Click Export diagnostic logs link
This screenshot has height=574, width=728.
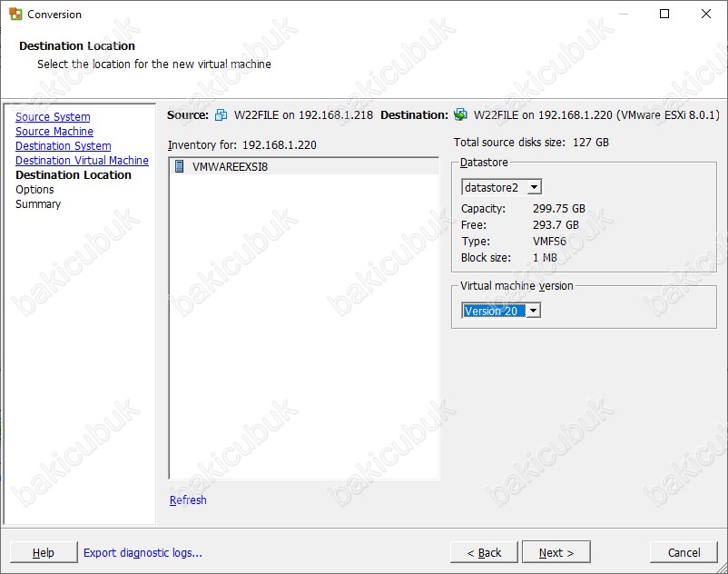pos(143,552)
